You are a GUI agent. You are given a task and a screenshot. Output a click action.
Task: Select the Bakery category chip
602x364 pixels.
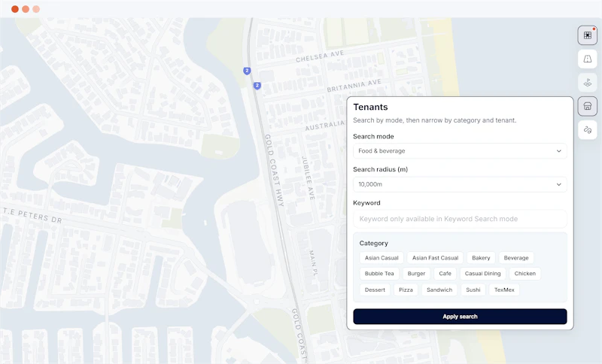tap(481, 258)
